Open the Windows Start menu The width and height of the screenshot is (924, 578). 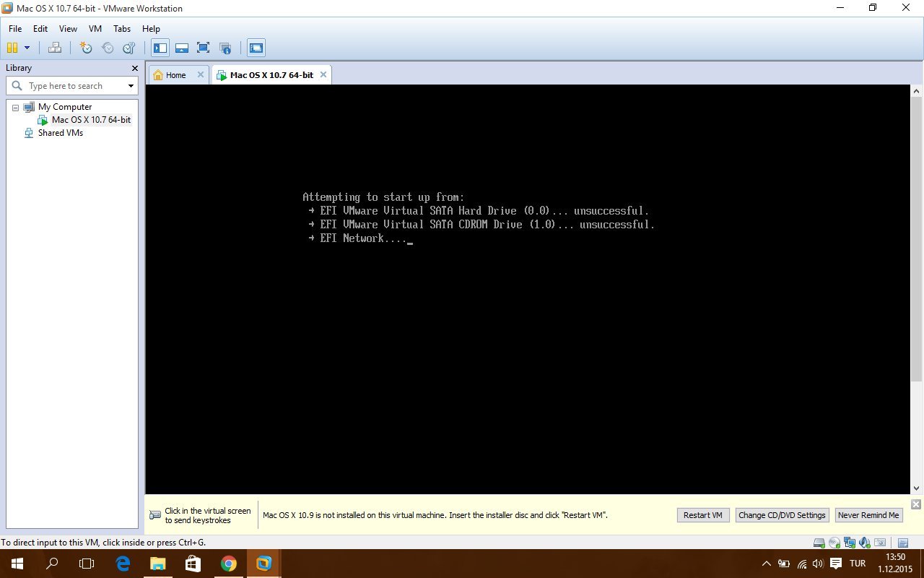[17, 564]
